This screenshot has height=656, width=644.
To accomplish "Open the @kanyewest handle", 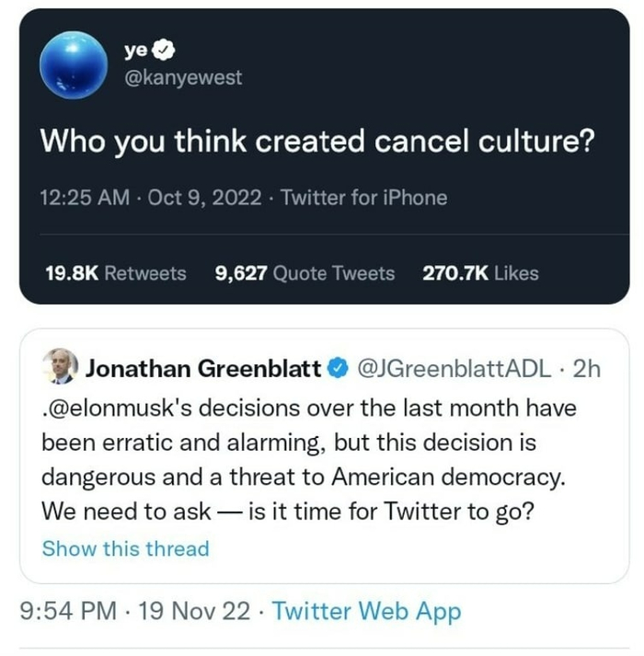I will 182,77.
